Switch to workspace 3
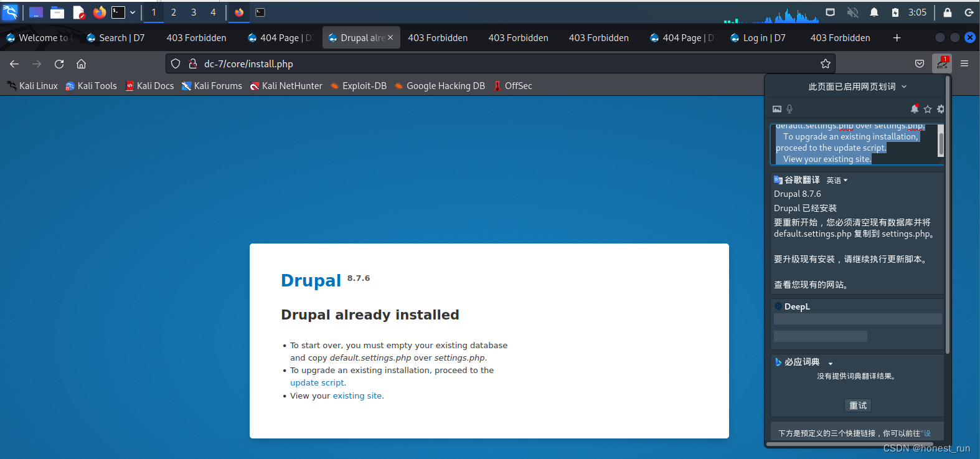 194,12
